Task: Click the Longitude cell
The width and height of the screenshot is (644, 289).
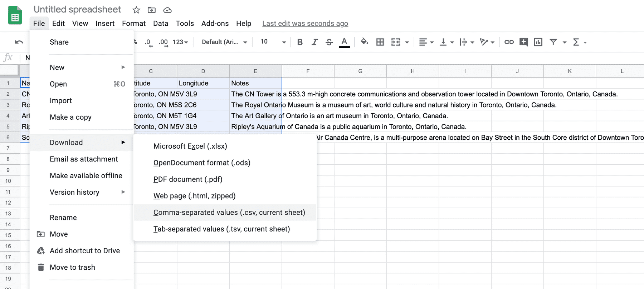Action: (203, 83)
